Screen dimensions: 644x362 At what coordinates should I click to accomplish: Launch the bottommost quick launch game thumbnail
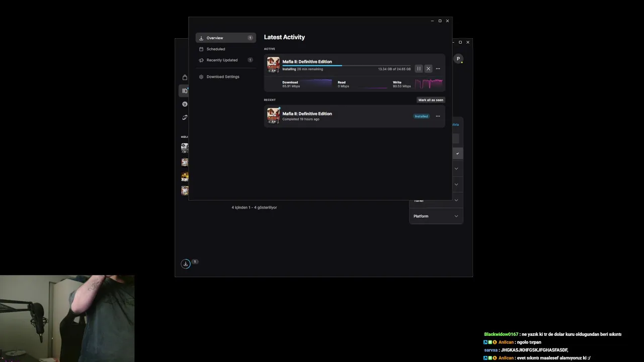click(185, 191)
